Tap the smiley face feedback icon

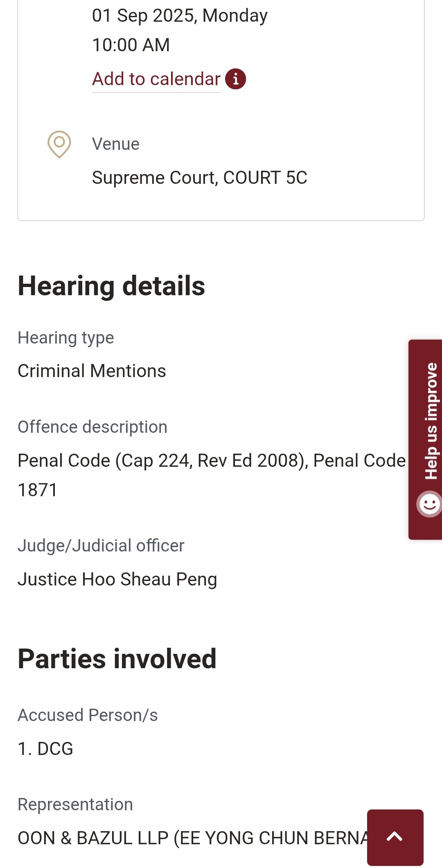pos(429,504)
